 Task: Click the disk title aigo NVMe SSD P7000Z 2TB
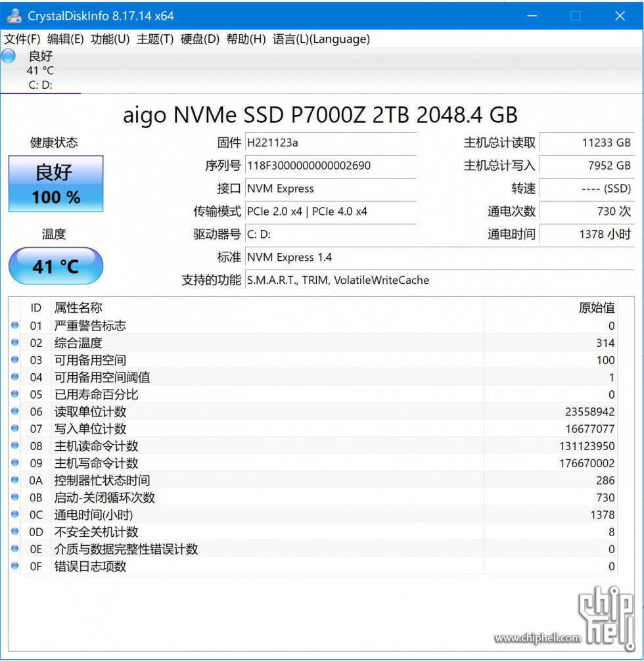320,115
